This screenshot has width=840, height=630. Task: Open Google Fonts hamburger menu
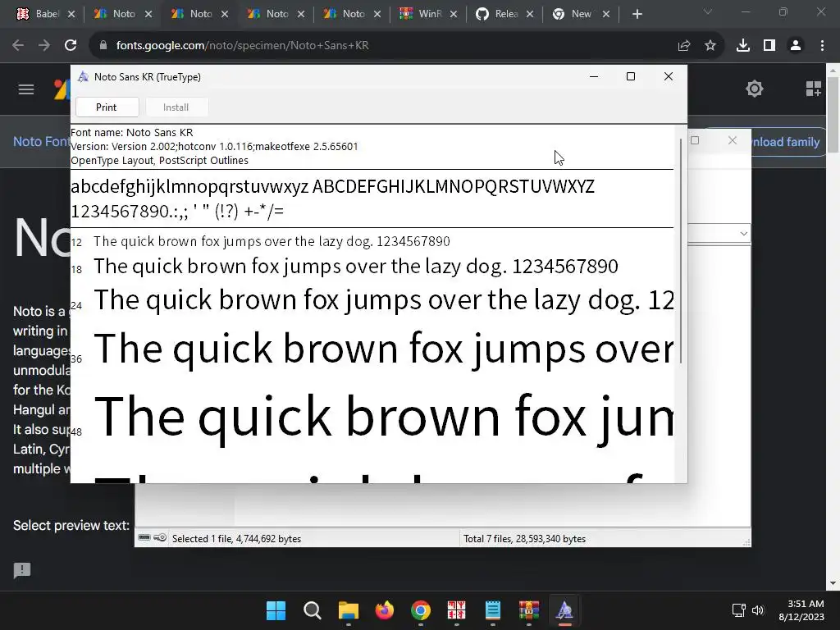coord(26,89)
